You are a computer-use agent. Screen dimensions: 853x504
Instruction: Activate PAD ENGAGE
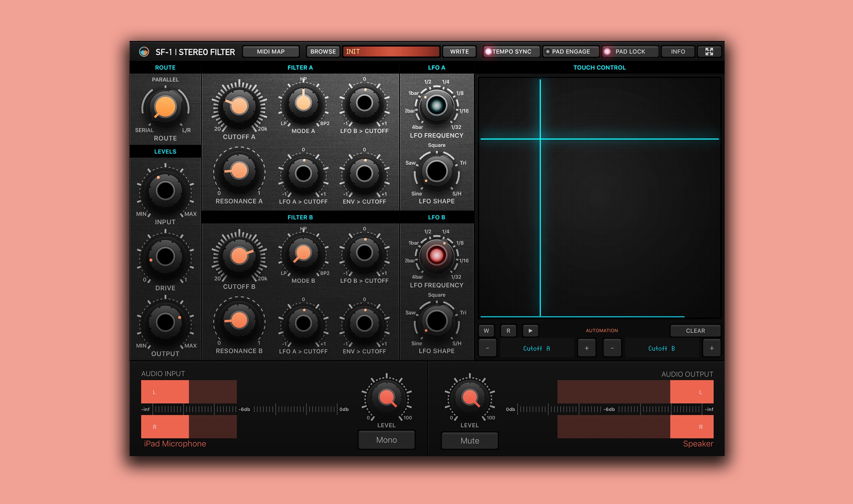pyautogui.click(x=570, y=51)
